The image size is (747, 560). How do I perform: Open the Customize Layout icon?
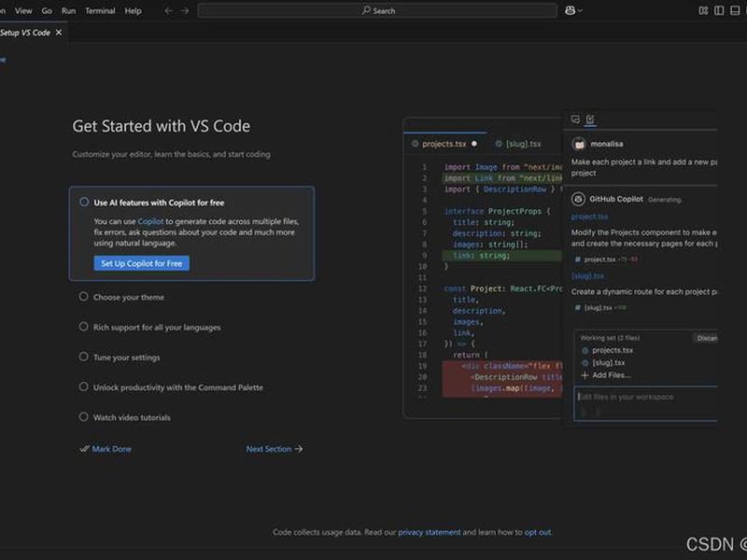click(703, 10)
